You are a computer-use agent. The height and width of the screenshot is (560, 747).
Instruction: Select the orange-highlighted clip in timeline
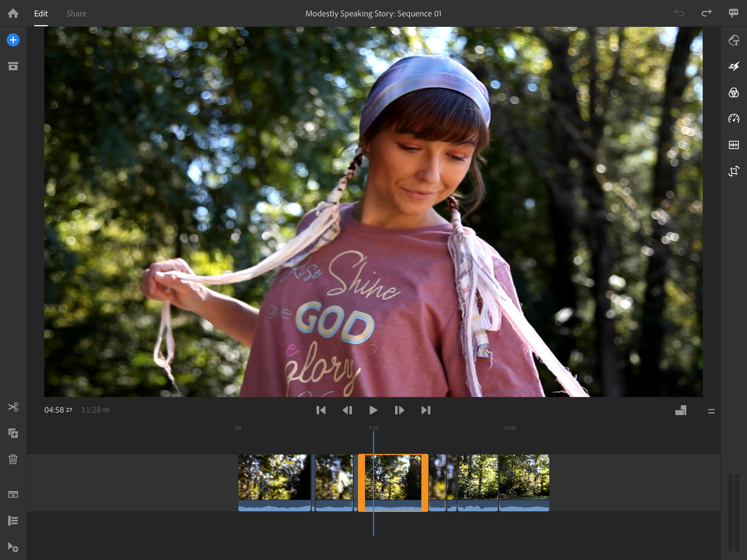393,483
